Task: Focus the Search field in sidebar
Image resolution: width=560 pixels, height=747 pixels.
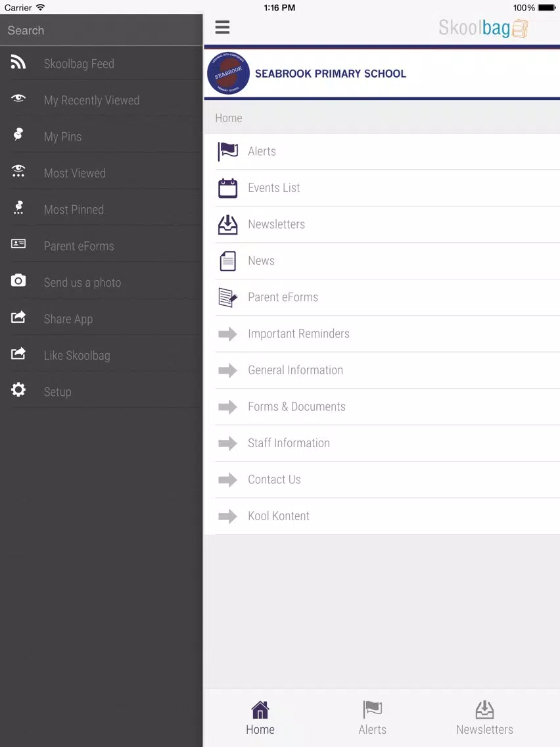Action: click(x=101, y=30)
